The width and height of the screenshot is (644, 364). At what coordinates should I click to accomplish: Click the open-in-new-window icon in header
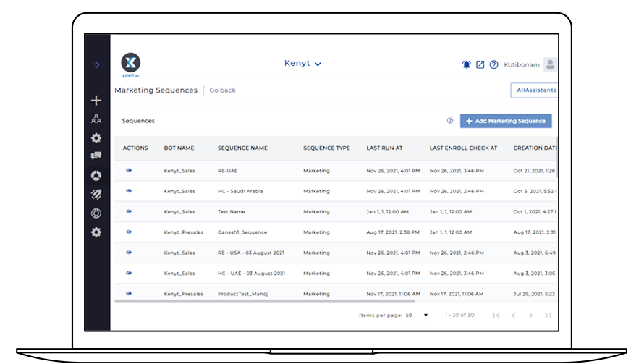click(x=480, y=64)
